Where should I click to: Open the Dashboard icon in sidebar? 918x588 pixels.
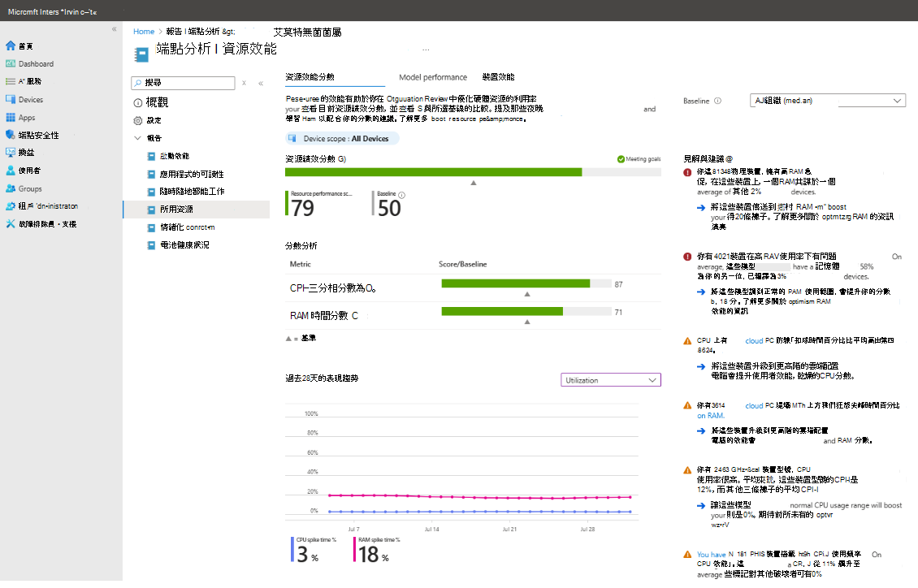pos(11,64)
